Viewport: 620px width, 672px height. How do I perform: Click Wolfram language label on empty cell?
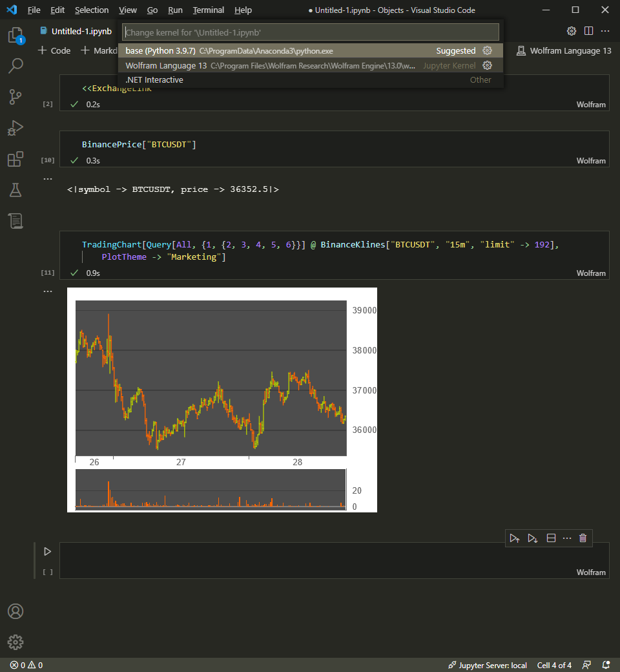(x=591, y=572)
